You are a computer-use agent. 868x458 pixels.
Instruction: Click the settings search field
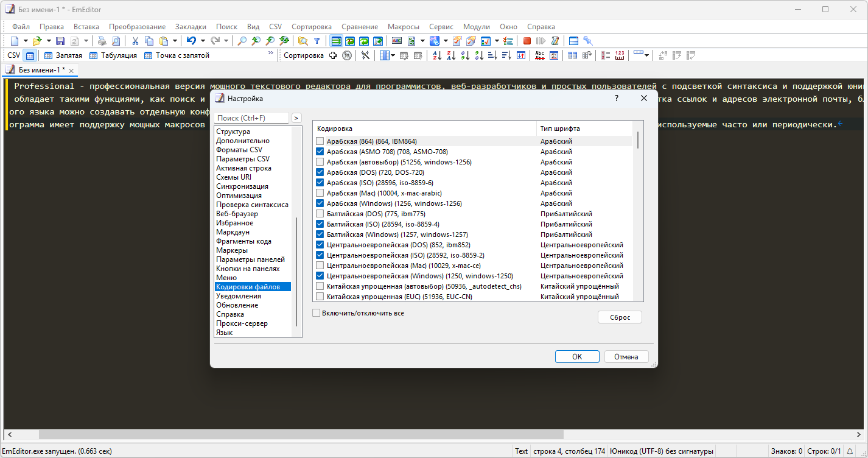(x=251, y=118)
